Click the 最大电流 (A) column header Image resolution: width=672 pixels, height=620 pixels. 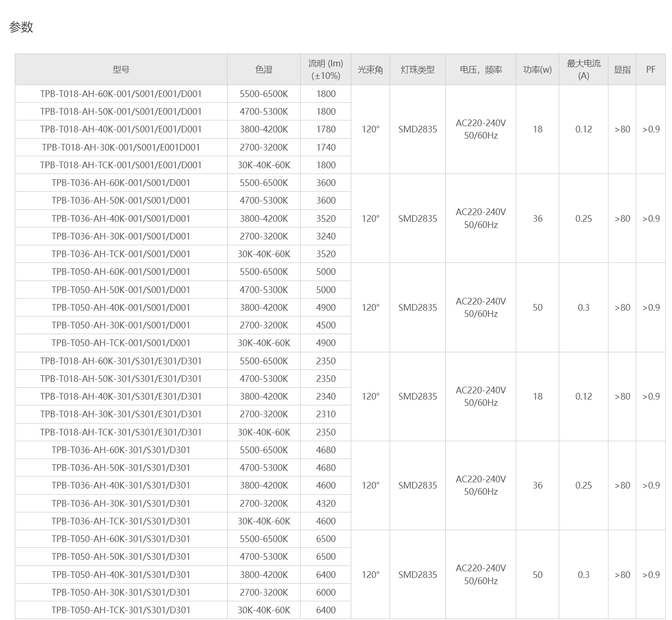(x=584, y=70)
